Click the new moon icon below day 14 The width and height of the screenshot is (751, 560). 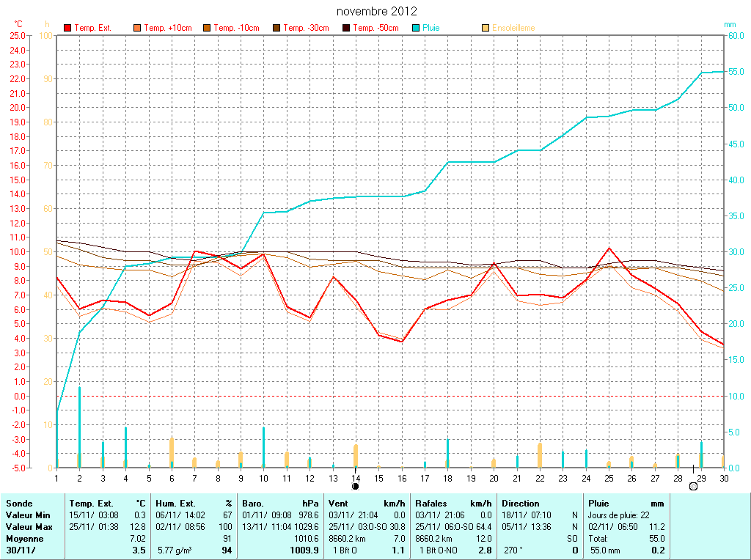tap(356, 486)
